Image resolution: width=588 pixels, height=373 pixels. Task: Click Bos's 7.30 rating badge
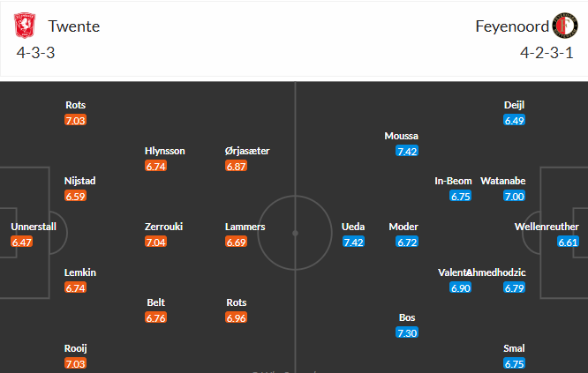407,332
